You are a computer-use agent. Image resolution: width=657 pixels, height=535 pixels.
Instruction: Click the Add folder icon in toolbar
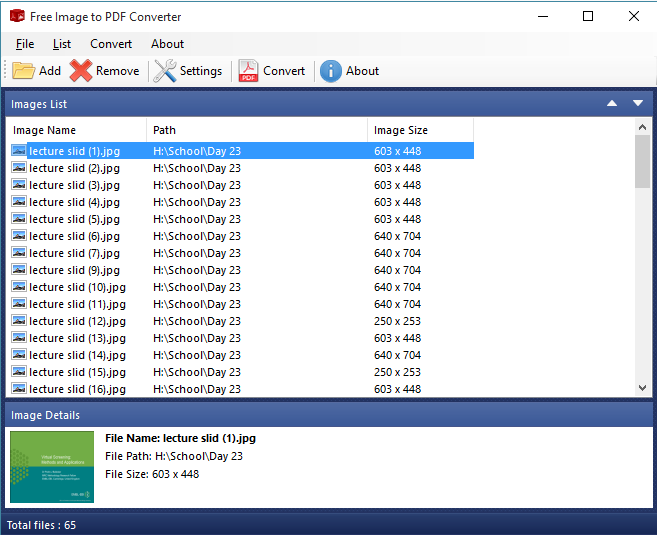[x=23, y=71]
